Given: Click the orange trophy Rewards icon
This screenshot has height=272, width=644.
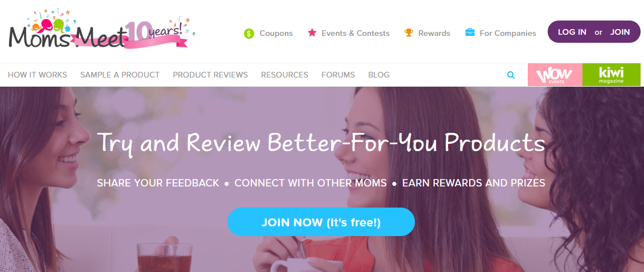Looking at the screenshot, I should 409,33.
